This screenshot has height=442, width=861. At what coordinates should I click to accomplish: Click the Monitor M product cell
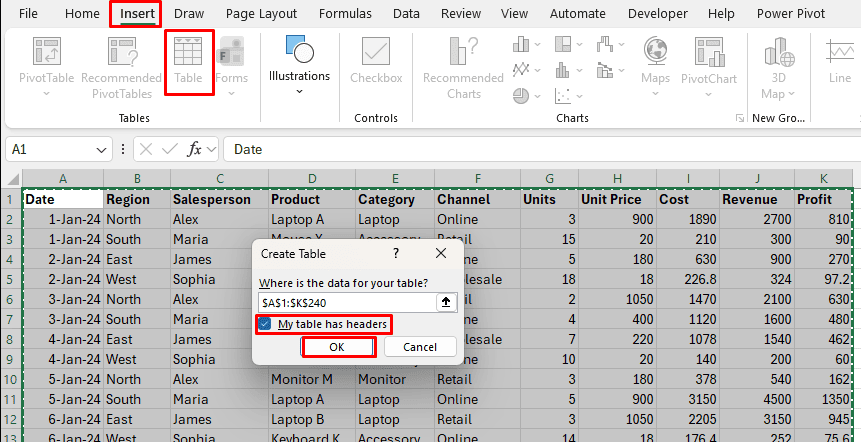(312, 379)
